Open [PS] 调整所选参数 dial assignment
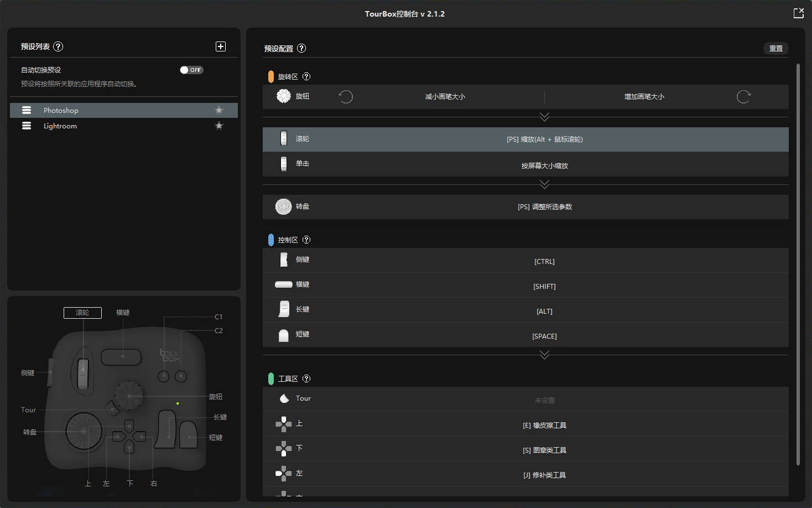This screenshot has height=508, width=812. pos(545,207)
